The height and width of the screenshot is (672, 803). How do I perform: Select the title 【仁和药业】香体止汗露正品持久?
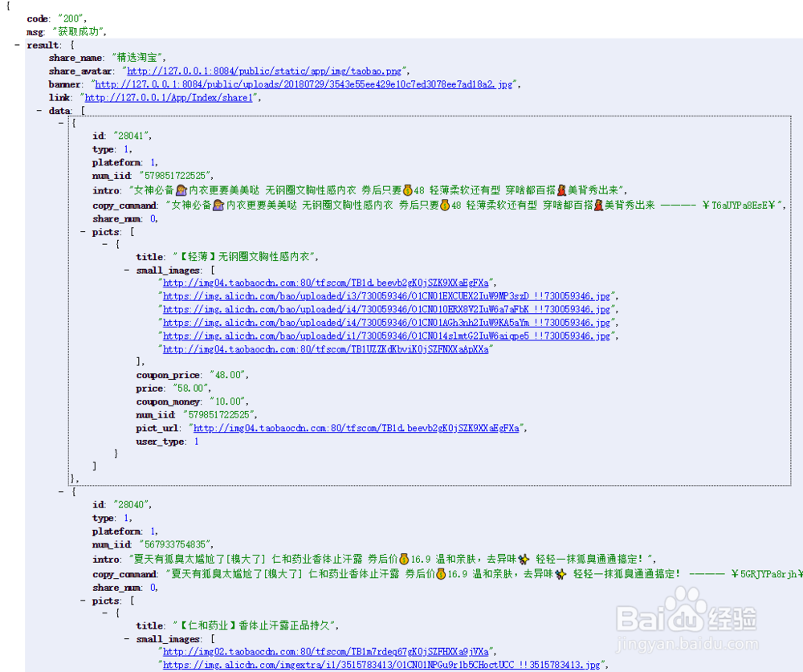point(255,625)
